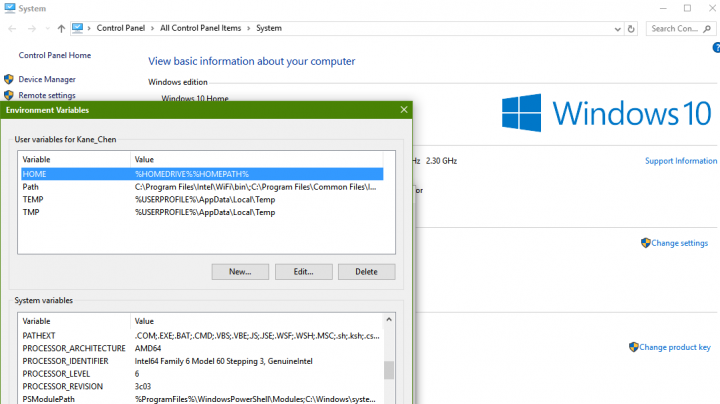Screen dimensions: 720x404
Task: Click AMD64 value in system variables
Action: [x=148, y=348]
